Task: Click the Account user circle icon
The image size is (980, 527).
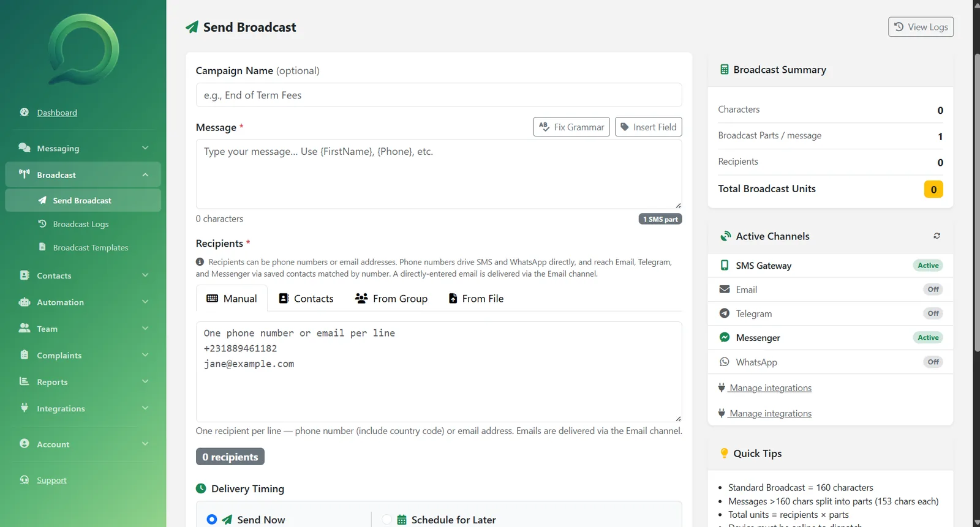Action: pos(24,443)
